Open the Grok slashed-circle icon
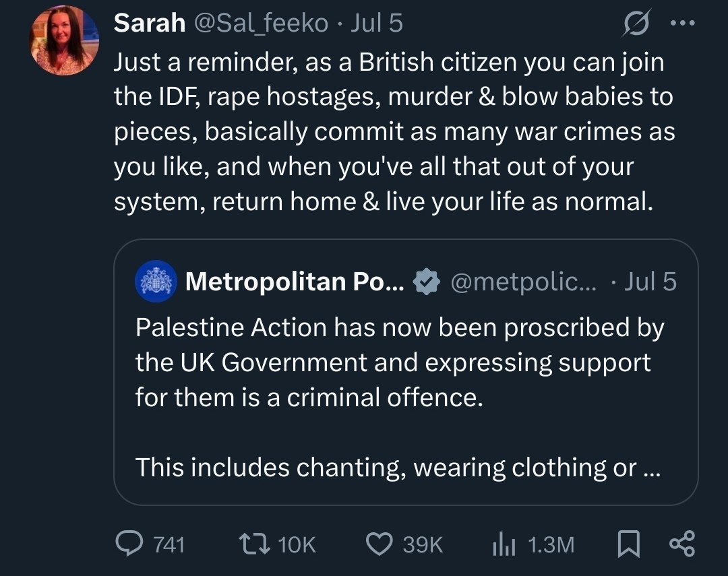Screen dimensions: 728x576 point(636,23)
